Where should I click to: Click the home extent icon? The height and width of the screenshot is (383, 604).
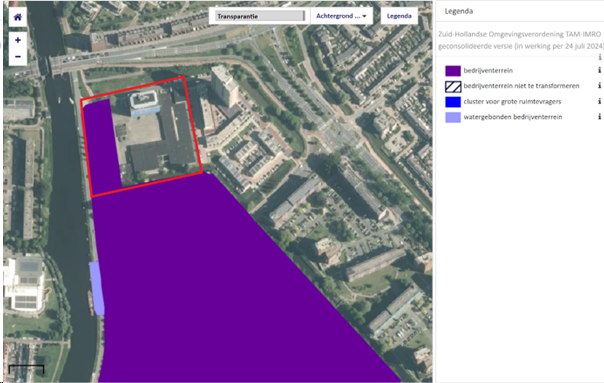click(x=18, y=17)
